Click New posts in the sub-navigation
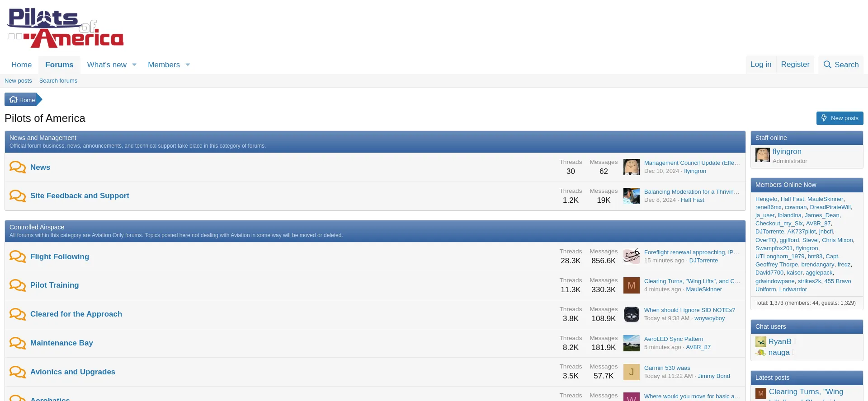The height and width of the screenshot is (401, 868). tap(18, 81)
